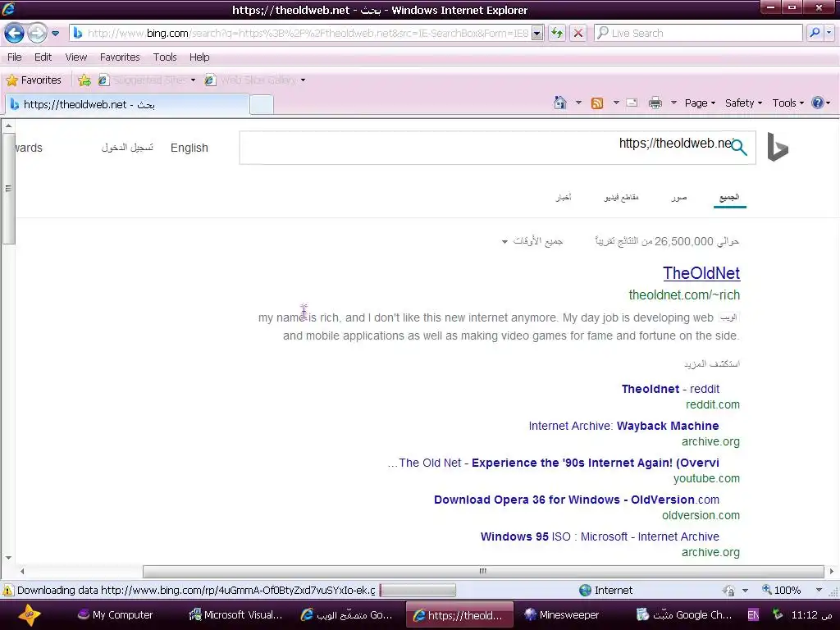840x630 pixels.
Task: Open the Tools menu in menu bar
Action: click(164, 57)
